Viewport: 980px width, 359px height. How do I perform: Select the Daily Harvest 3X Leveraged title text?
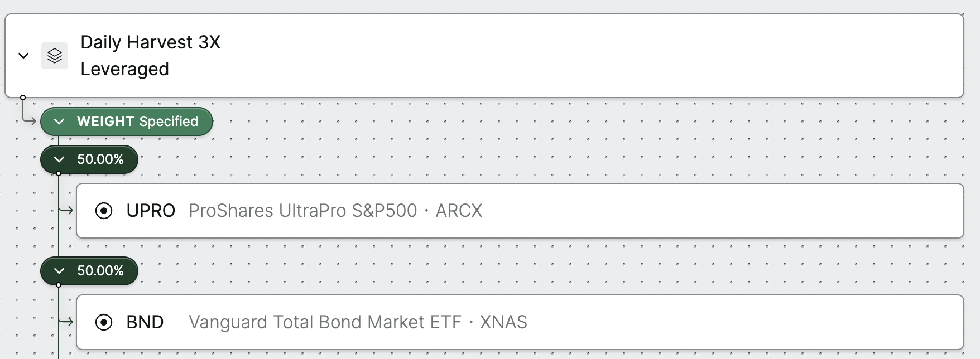[151, 56]
